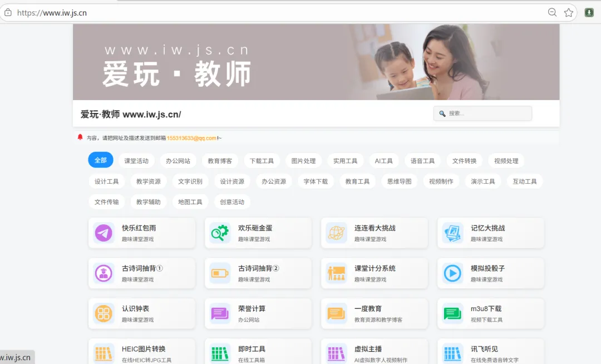Viewport: 601px width, 364px height.
Task: Filter by 下载工具 category
Action: [262, 161]
